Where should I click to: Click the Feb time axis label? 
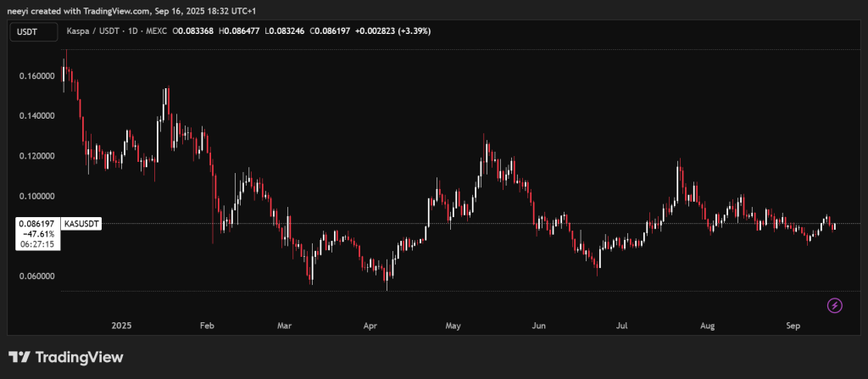click(207, 326)
